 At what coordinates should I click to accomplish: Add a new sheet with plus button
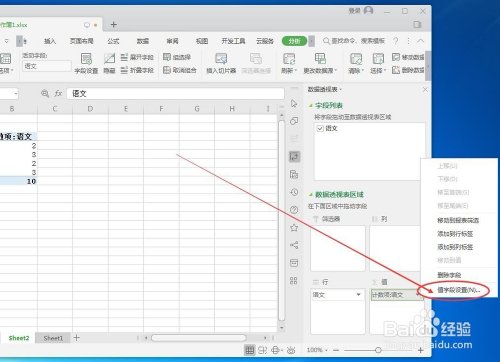[77, 338]
